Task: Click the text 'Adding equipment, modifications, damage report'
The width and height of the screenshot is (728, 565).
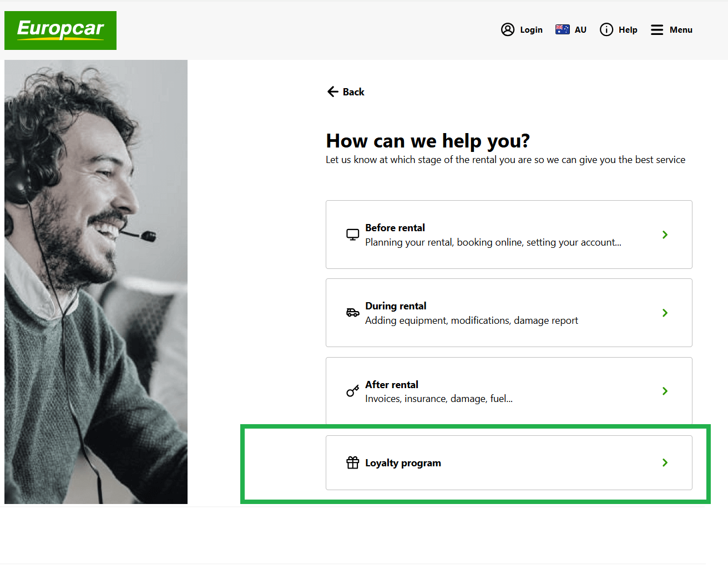Action: click(472, 320)
